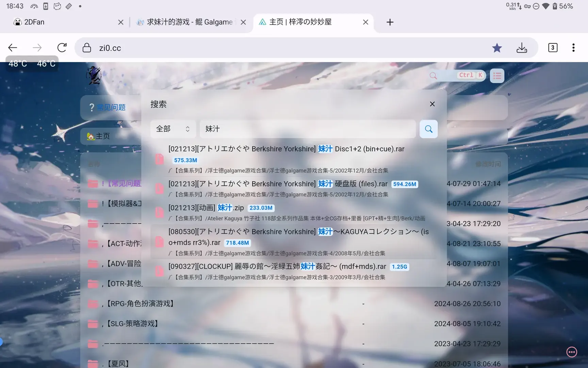The image size is (588, 368).
Task: Open result 妹汁～KAGUYAコレクション～ rar
Action: coord(293,242)
